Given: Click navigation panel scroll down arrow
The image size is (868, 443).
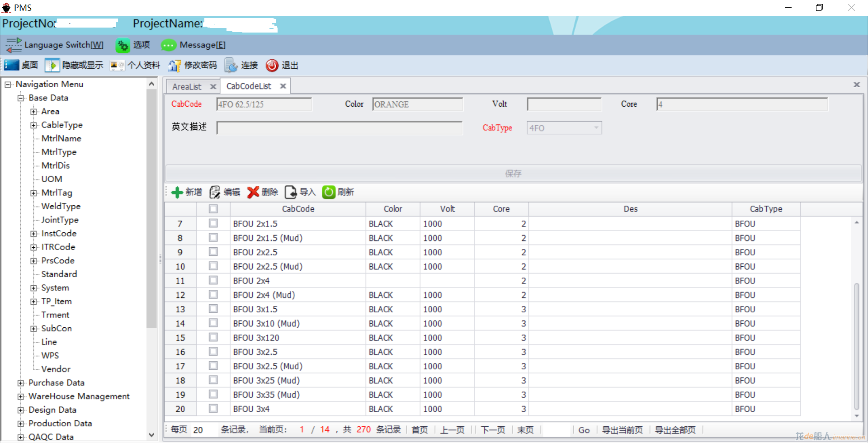Looking at the screenshot, I should (151, 435).
